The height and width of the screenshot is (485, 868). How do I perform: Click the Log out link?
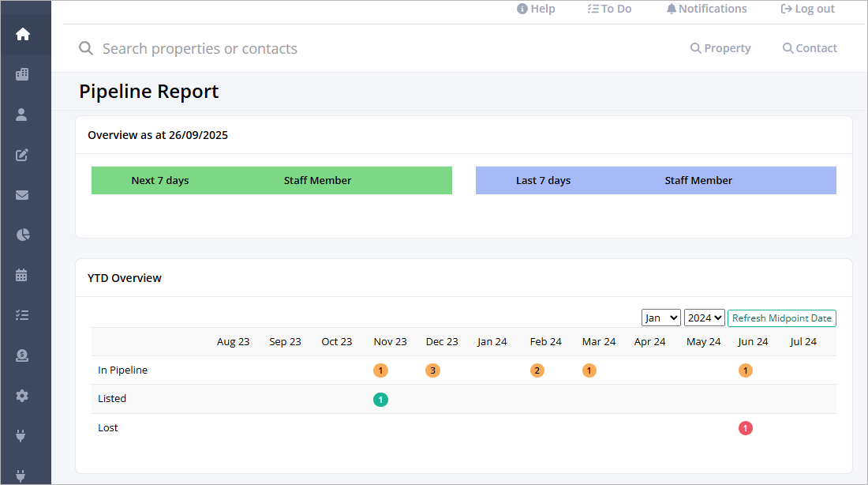(x=808, y=9)
